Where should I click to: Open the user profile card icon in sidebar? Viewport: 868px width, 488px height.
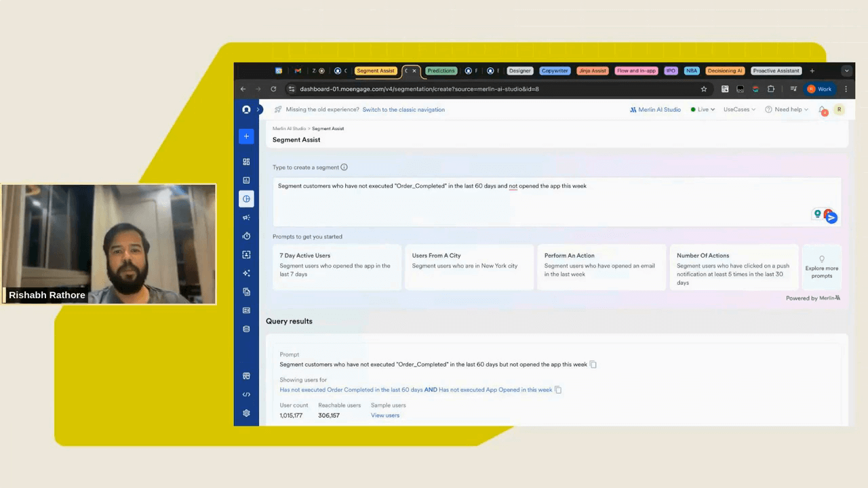[246, 254]
